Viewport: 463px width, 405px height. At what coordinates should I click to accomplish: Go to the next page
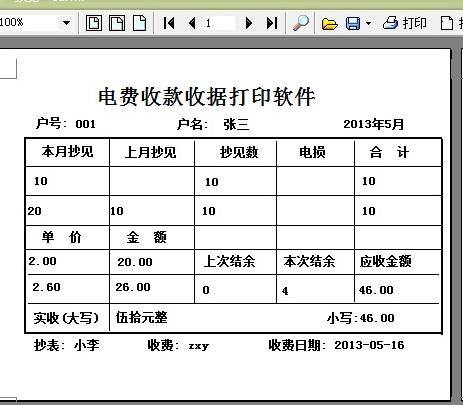click(248, 23)
